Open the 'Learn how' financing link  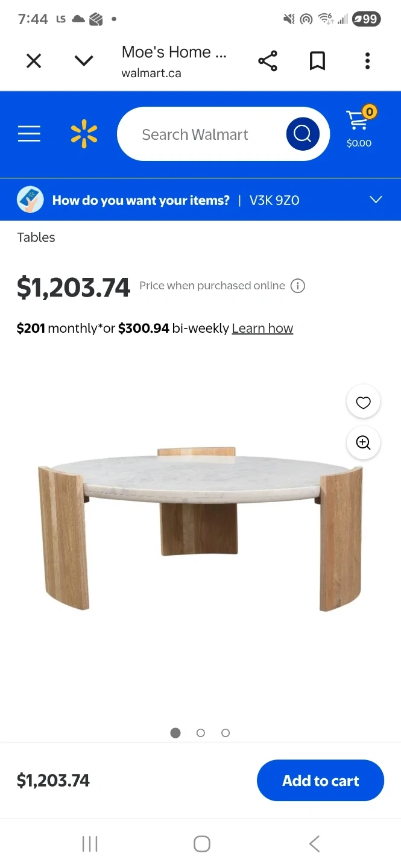(262, 329)
